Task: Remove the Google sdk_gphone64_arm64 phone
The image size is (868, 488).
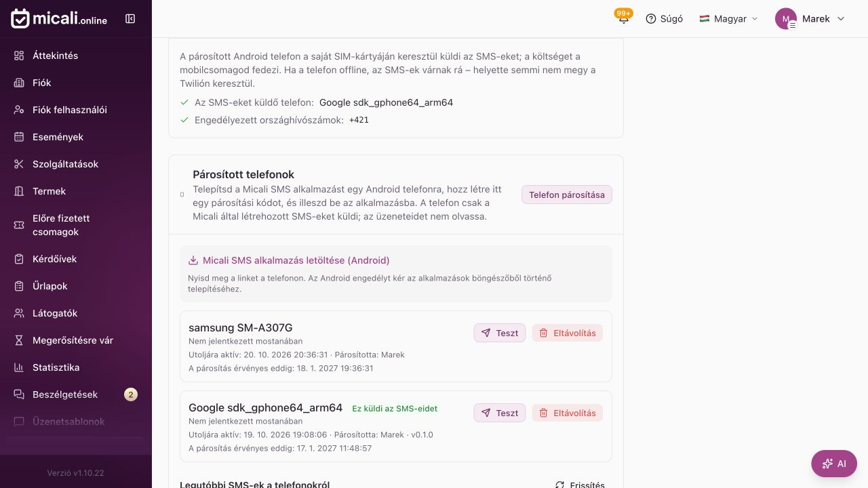Action: tap(568, 413)
